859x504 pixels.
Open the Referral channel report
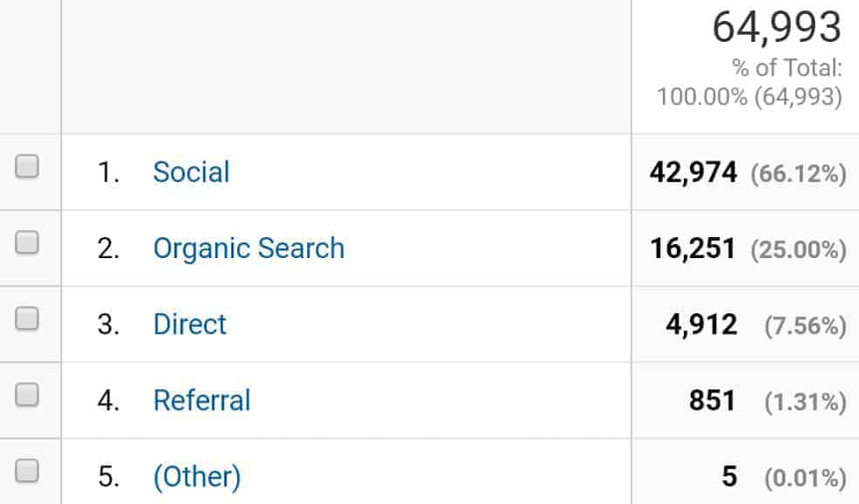click(202, 399)
